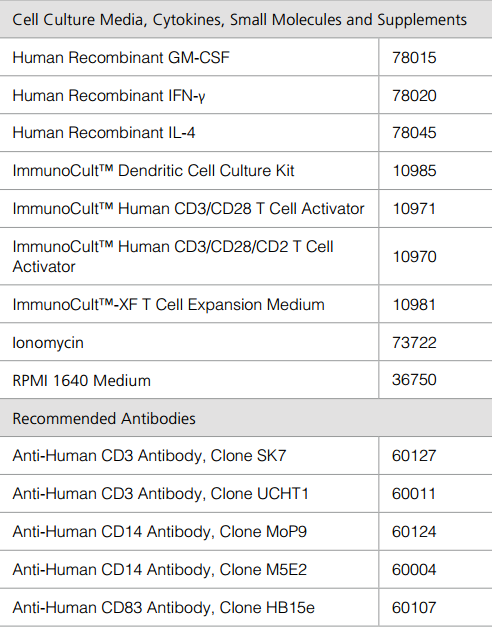This screenshot has width=492, height=628.
Task: Select catalog number 10985
Action: [x=414, y=171]
